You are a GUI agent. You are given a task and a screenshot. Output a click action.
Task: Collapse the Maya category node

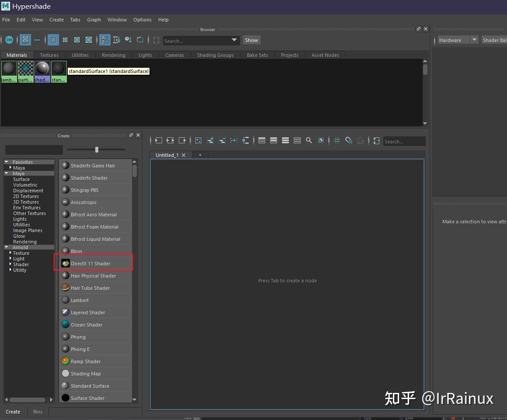(7, 174)
